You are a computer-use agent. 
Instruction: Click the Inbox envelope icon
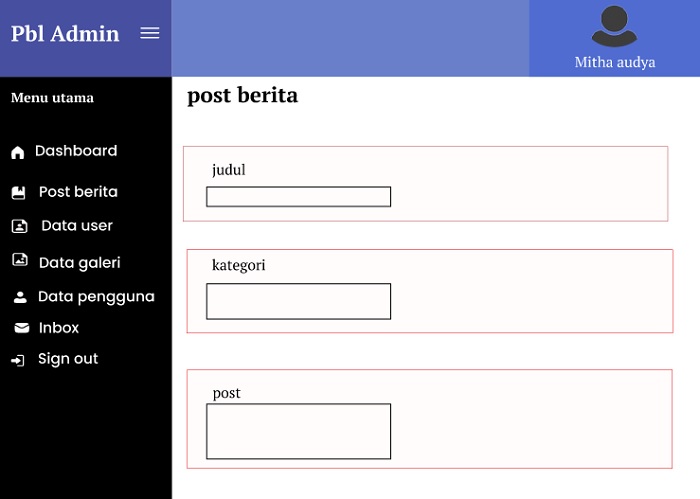pyautogui.click(x=21, y=328)
